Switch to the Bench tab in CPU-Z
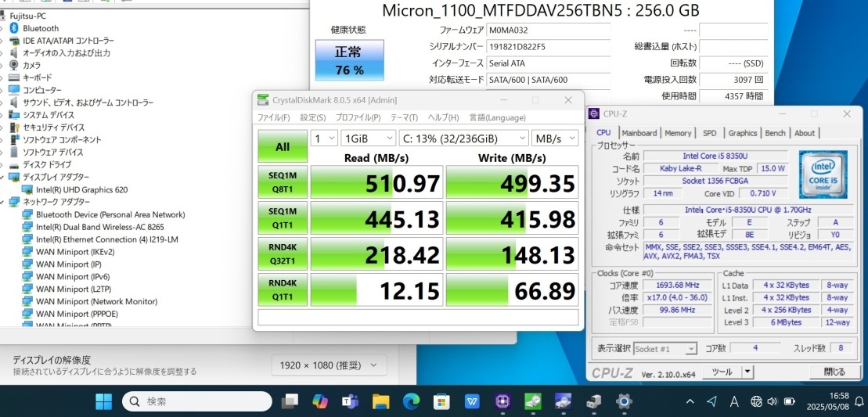 click(x=775, y=133)
